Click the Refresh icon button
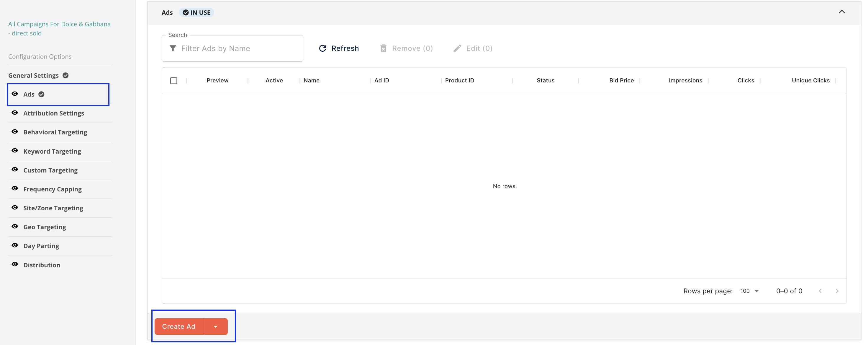The image size is (868, 345). 322,48
